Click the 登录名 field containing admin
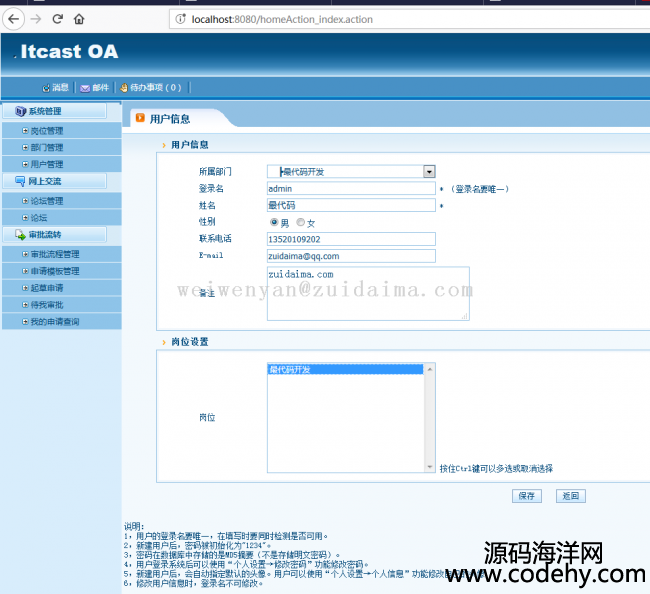650x594 pixels. (351, 189)
